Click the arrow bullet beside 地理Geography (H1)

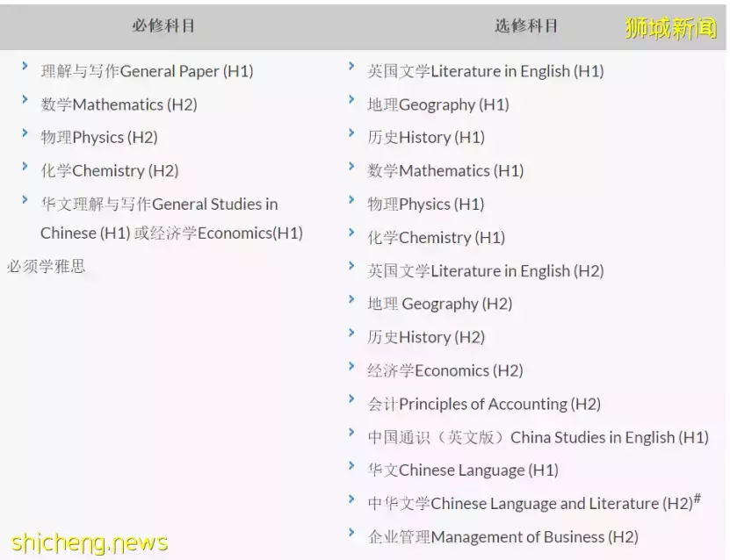(x=351, y=100)
